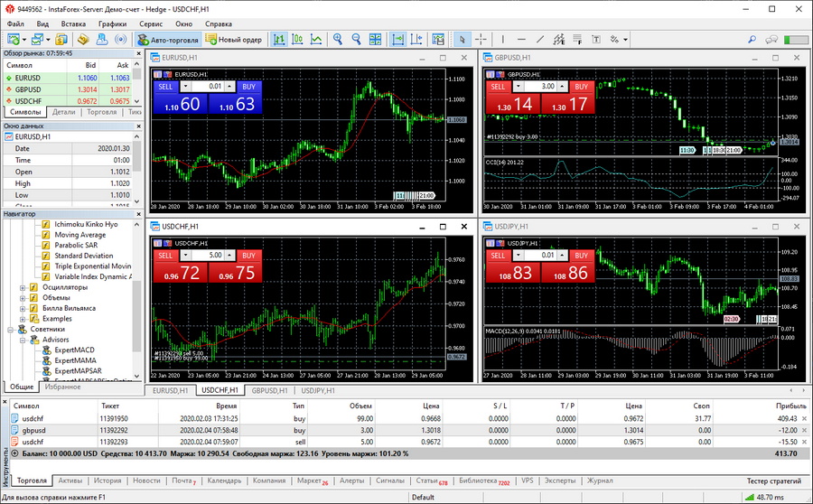The image size is (813, 504).
Task: Select the crosshair cursor tool
Action: point(481,40)
